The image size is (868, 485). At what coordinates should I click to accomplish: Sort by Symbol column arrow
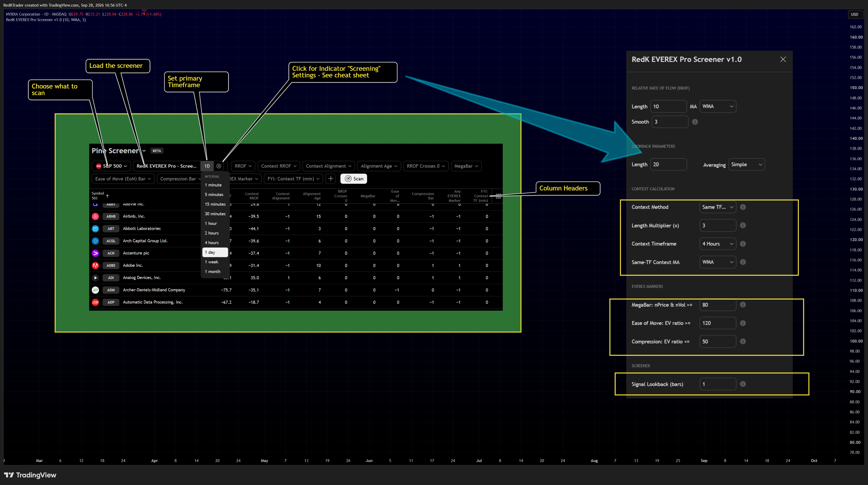click(x=107, y=196)
